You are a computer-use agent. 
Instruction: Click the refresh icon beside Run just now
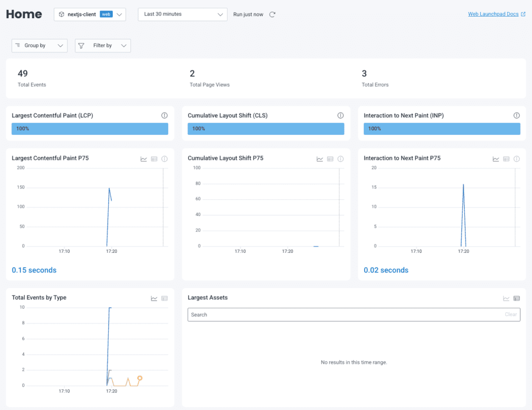point(272,15)
